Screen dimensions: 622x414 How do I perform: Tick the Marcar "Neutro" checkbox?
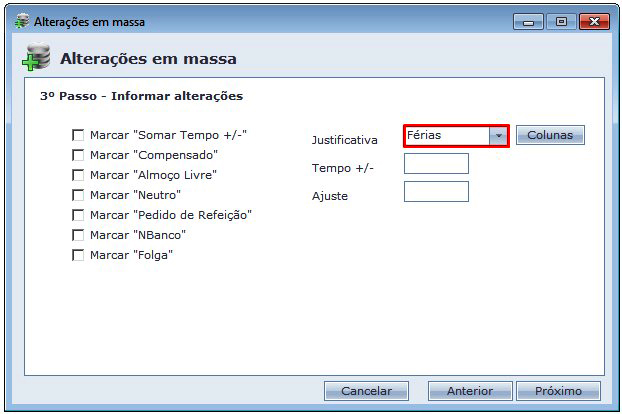pyautogui.click(x=78, y=195)
